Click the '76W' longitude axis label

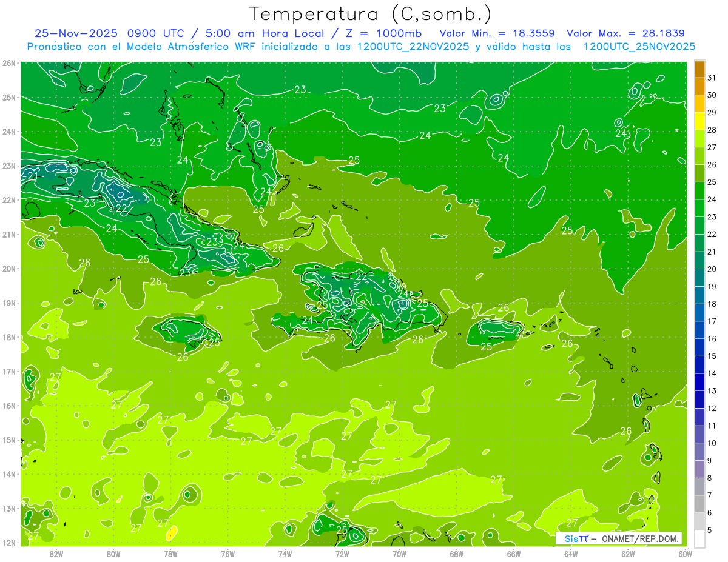[x=227, y=553]
